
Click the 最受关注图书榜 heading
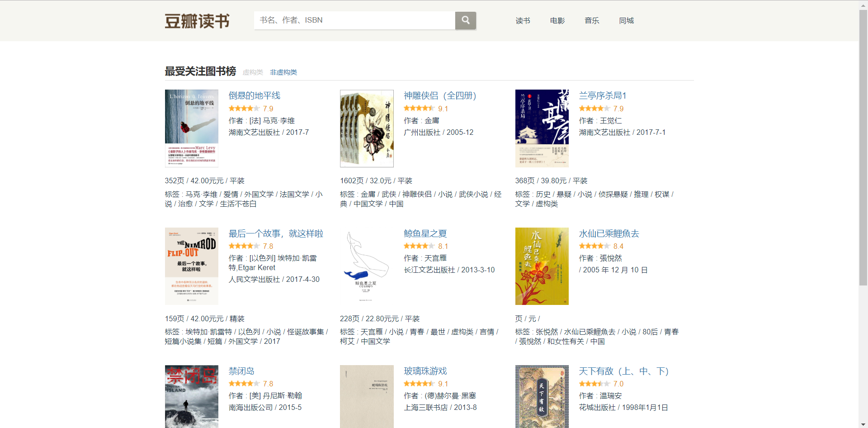pyautogui.click(x=200, y=71)
